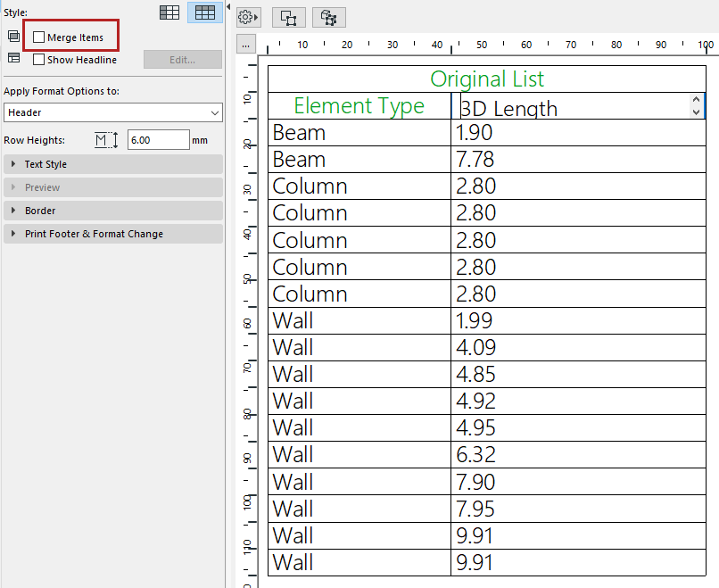Collapse the left panel with the arrow
The height and width of the screenshot is (588, 719).
click(228, 7)
